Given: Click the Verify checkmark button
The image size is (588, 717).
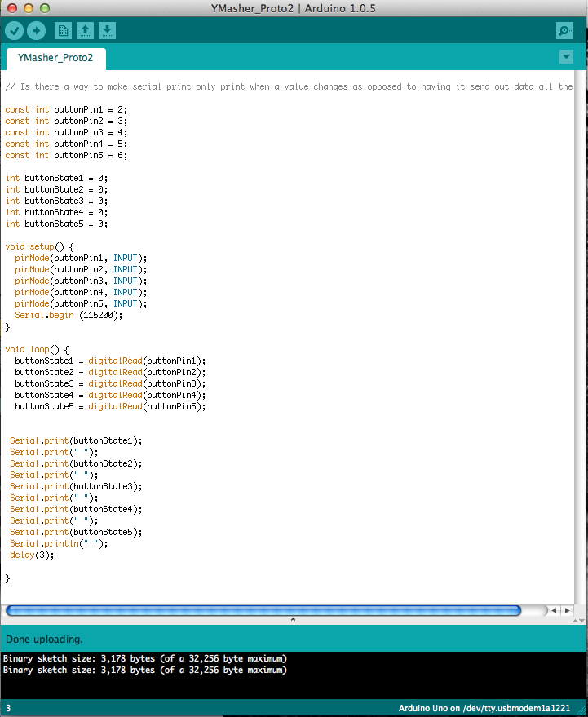Looking at the screenshot, I should 14,31.
